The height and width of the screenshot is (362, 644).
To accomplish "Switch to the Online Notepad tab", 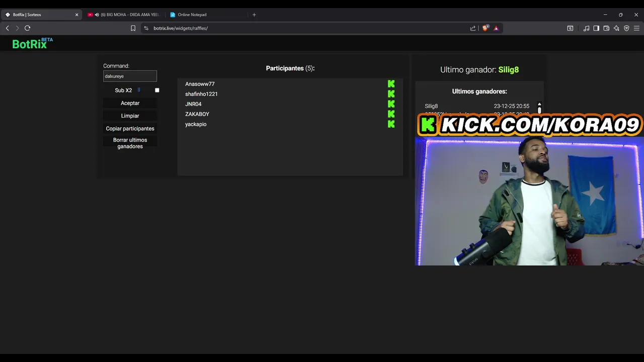I will pos(207,15).
